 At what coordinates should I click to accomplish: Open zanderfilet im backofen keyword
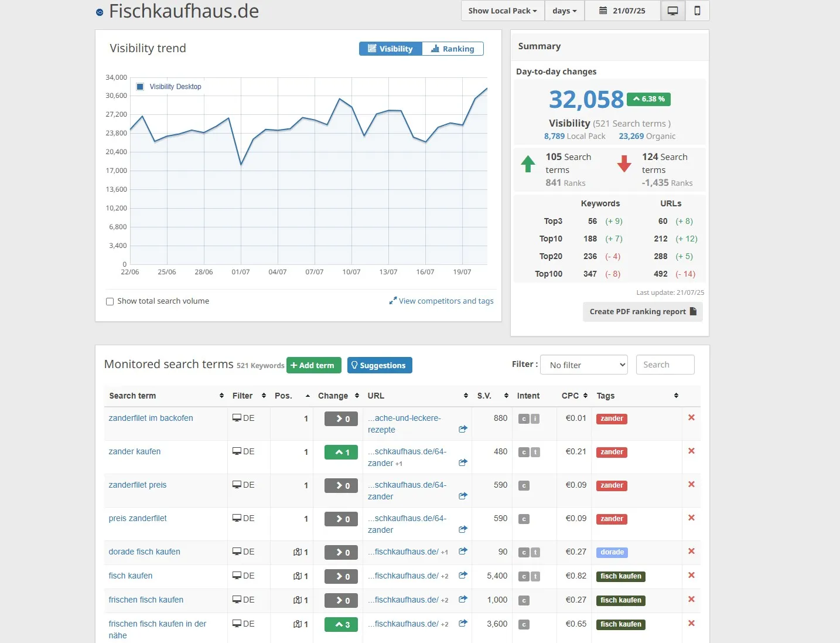(151, 418)
